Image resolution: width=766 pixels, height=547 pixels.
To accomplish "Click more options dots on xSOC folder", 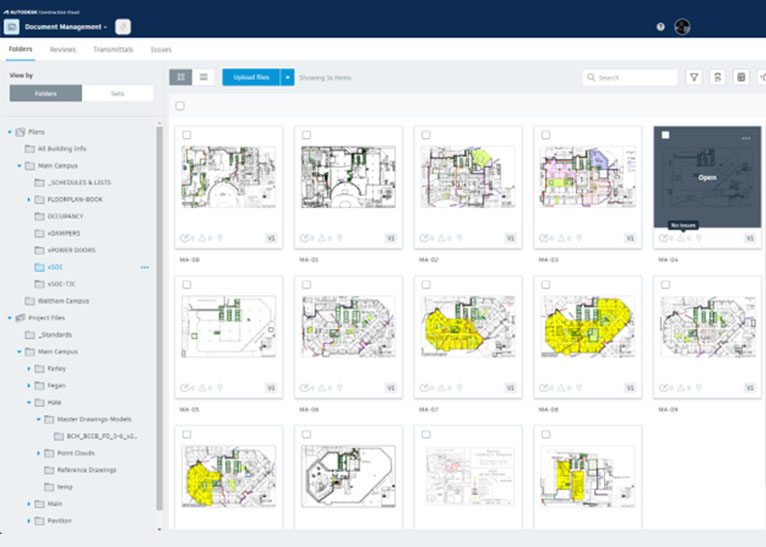I will 145,267.
